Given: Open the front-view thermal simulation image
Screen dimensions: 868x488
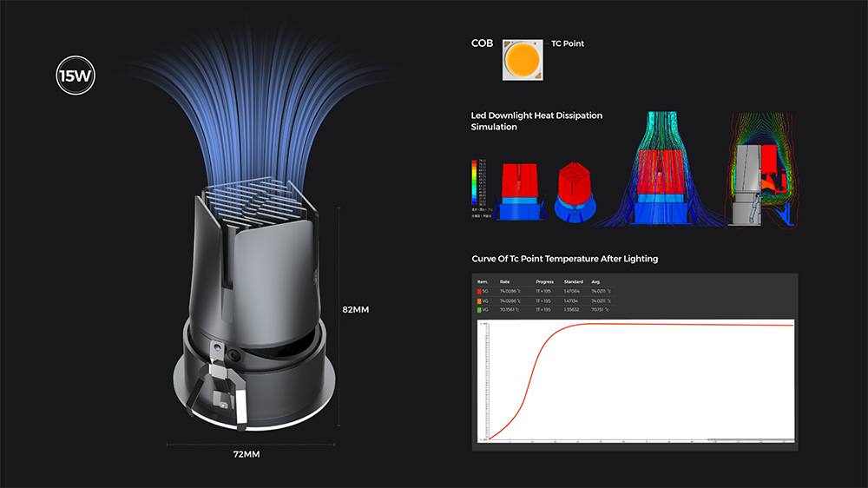Looking at the screenshot, I should coord(519,188).
